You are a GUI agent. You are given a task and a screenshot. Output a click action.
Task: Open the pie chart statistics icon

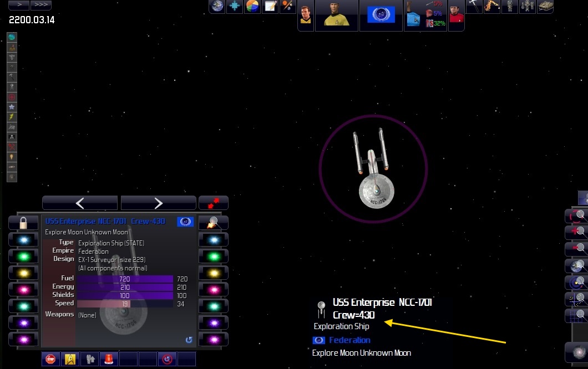(252, 6)
